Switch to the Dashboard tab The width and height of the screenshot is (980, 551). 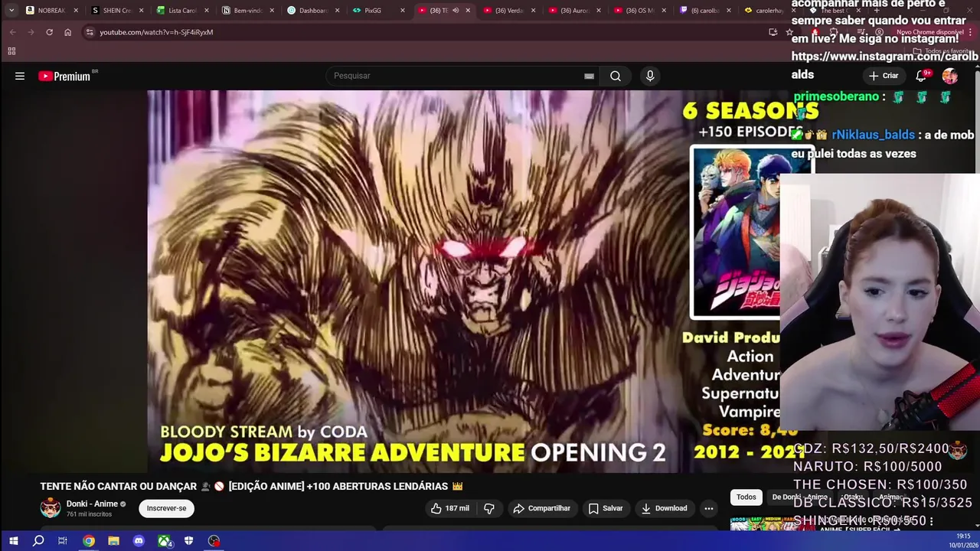coord(312,11)
